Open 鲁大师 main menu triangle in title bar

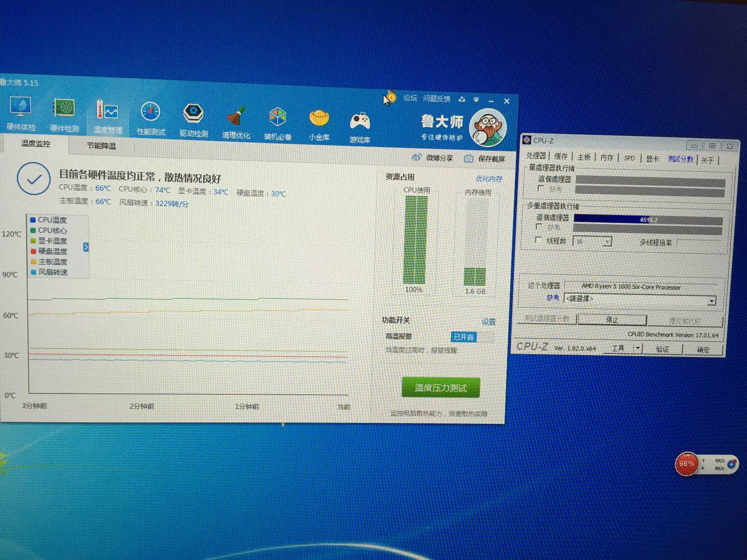point(476,100)
